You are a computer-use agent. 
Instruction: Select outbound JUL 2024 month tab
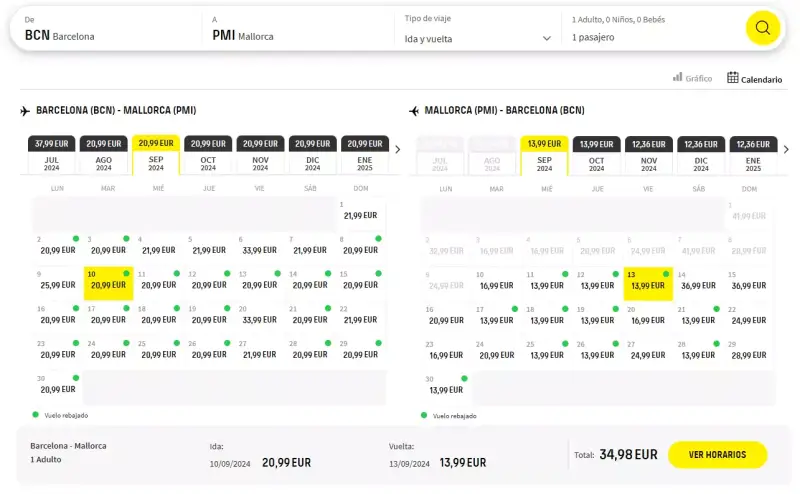(52, 155)
